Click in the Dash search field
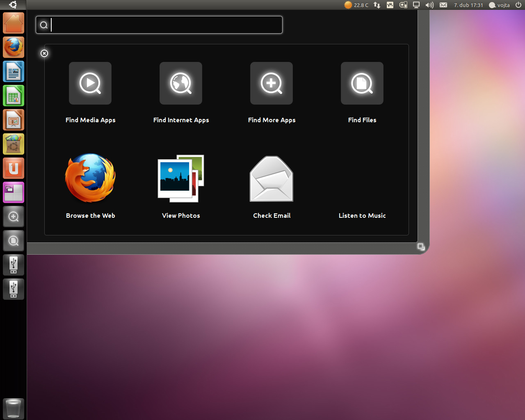 pyautogui.click(x=159, y=25)
